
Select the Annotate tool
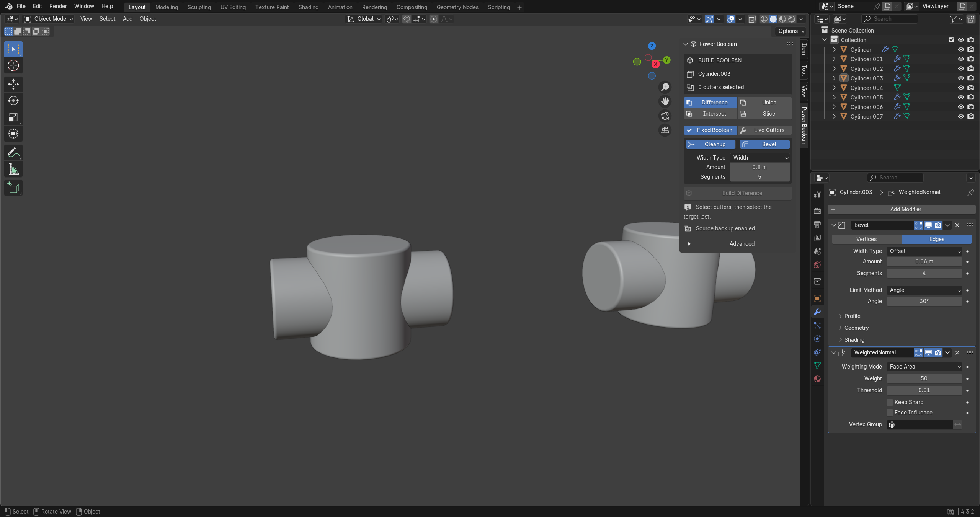pos(13,153)
